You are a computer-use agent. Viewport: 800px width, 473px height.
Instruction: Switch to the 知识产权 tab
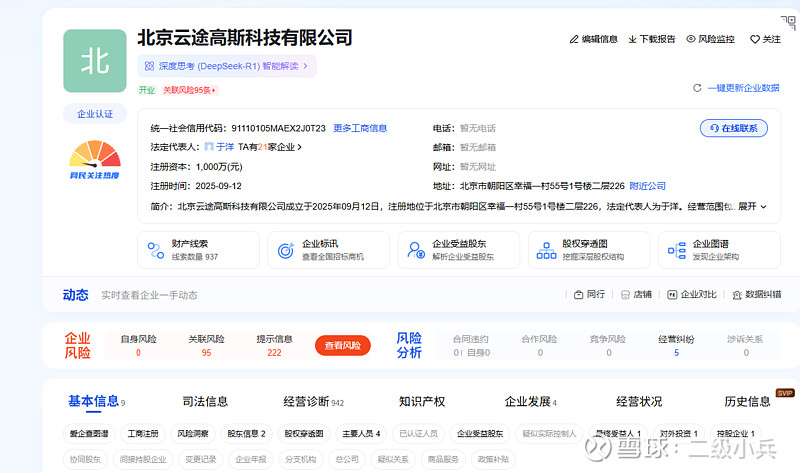point(421,401)
